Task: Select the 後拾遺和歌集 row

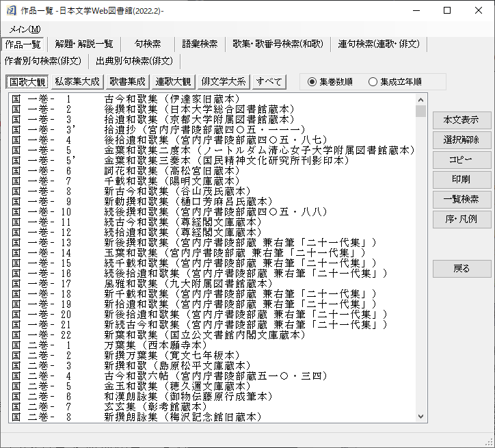Action: pyautogui.click(x=212, y=140)
